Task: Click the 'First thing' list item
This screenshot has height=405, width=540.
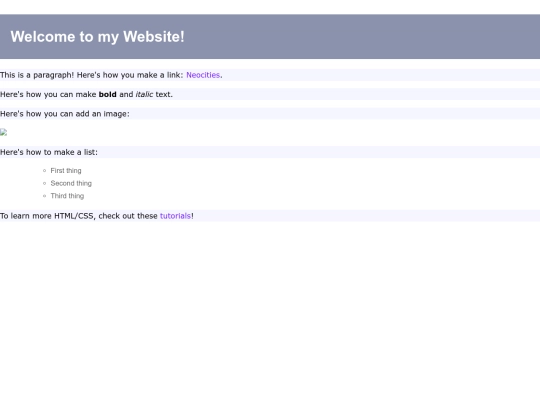Action: (66, 170)
